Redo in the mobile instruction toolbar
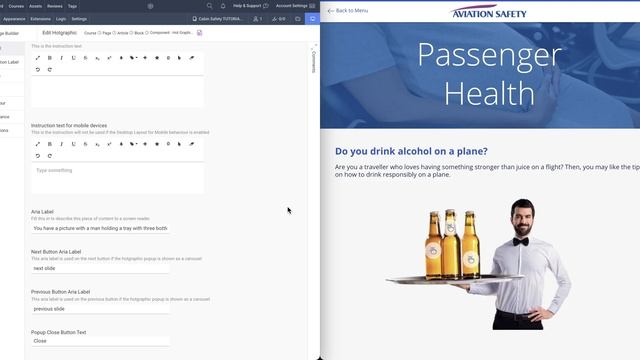The height and width of the screenshot is (360, 640). click(50, 156)
